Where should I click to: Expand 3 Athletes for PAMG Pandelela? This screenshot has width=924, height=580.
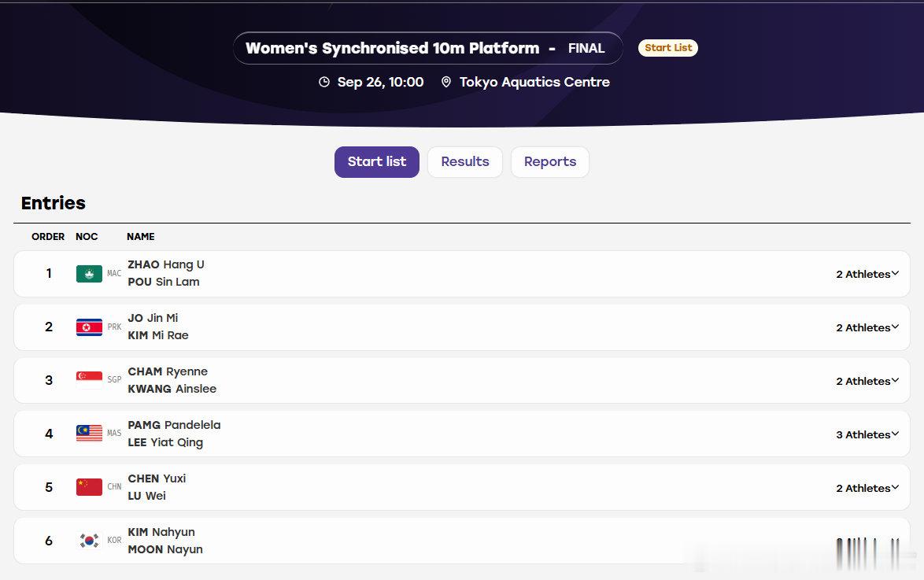867,434
